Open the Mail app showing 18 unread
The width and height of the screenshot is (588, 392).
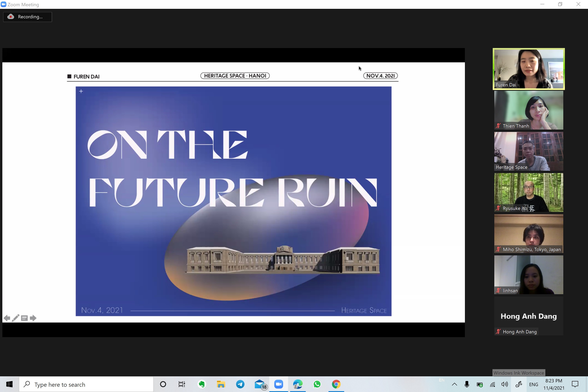click(260, 384)
